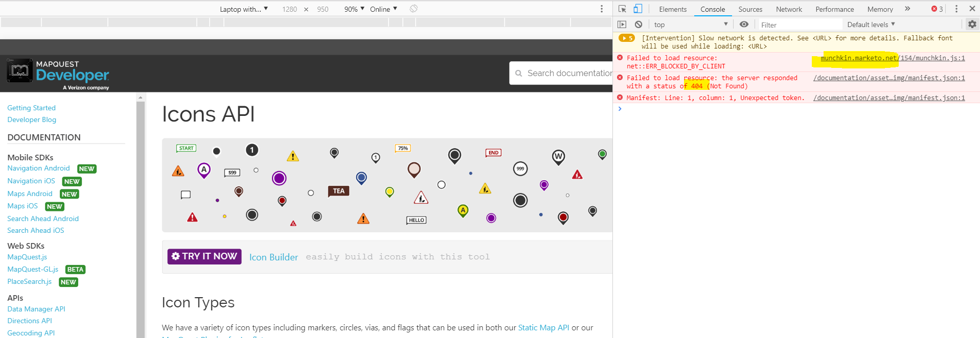
Task: Click the sidebar scrollbar up arrow
Action: click(140, 97)
